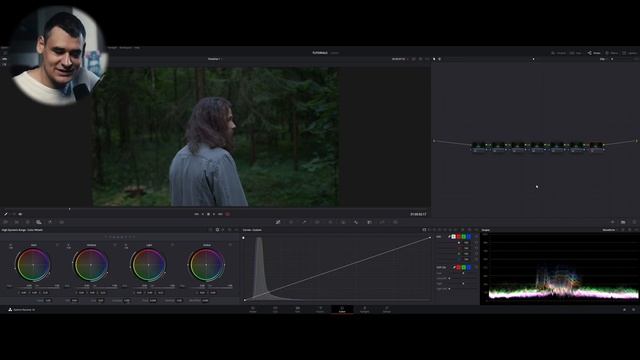This screenshot has height=360, width=640.
Task: Reset the Light zone wheel
Action: [172, 245]
